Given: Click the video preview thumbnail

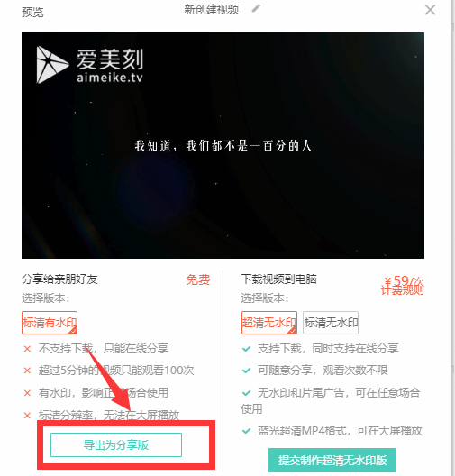Looking at the screenshot, I should [223, 145].
